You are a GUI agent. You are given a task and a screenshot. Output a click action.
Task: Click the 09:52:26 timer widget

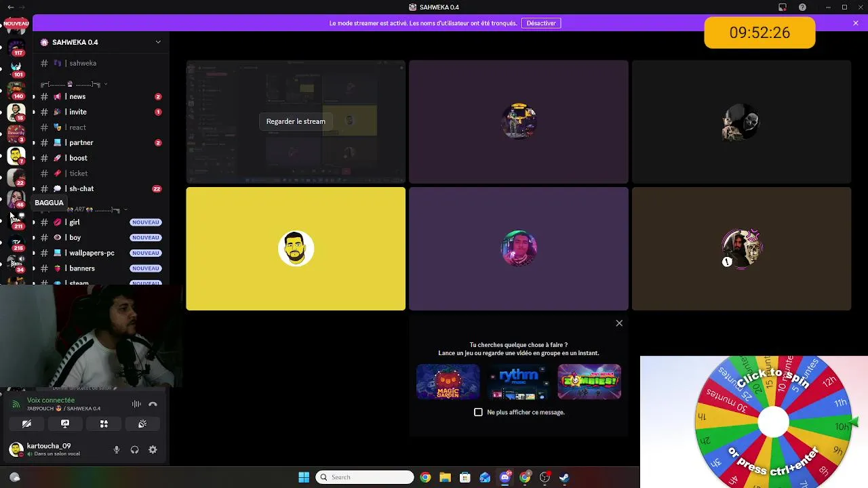click(x=759, y=33)
